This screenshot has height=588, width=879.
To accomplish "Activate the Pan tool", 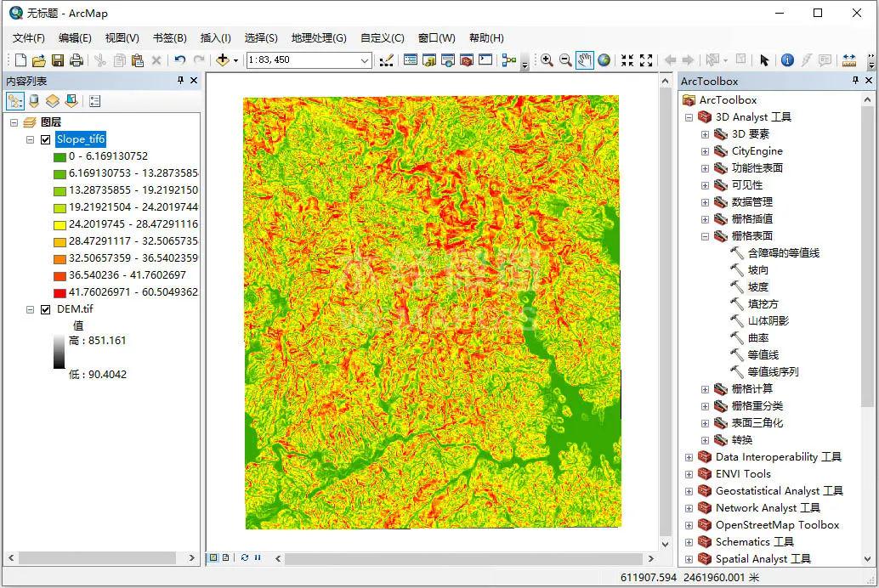I will [x=584, y=60].
